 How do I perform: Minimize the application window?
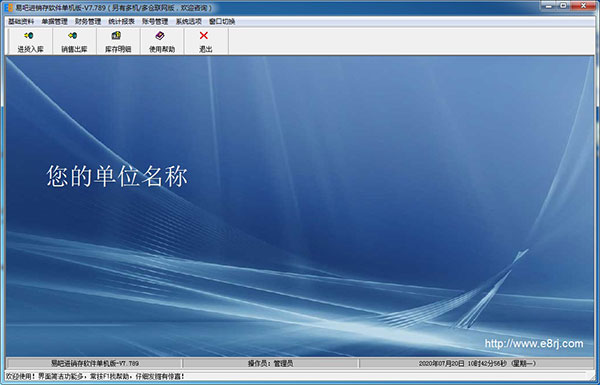coord(549,6)
